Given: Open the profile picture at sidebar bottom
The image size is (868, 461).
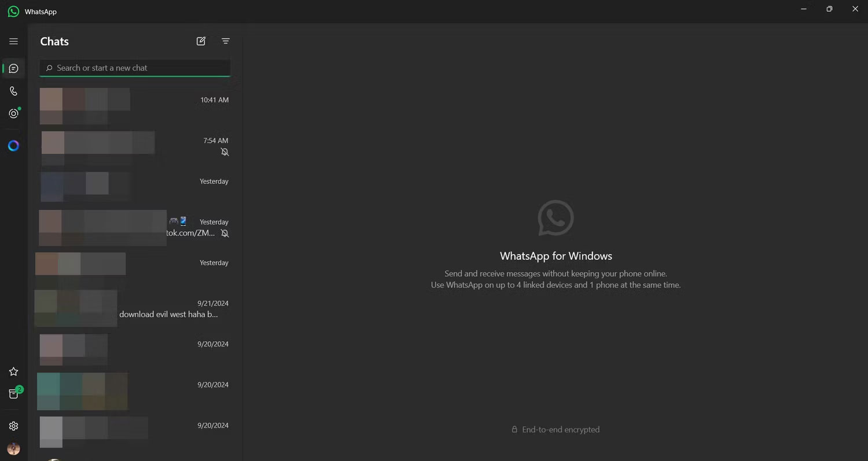Looking at the screenshot, I should click(13, 449).
